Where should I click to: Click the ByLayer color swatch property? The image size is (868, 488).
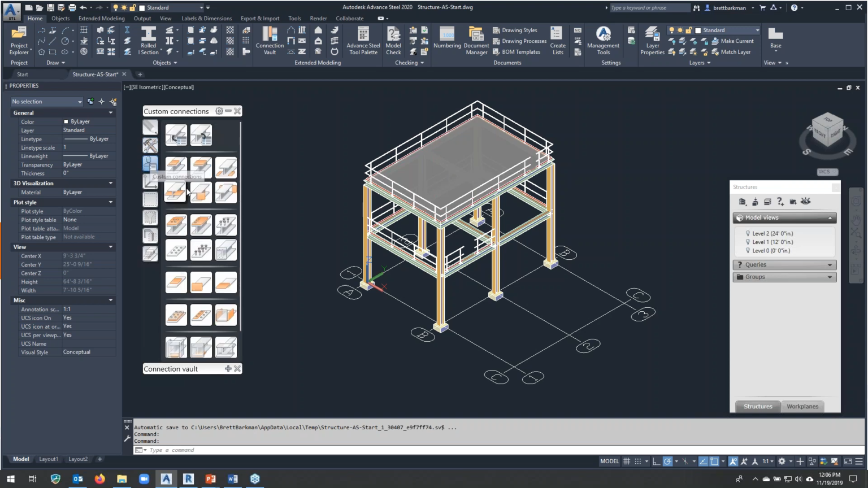(x=66, y=121)
